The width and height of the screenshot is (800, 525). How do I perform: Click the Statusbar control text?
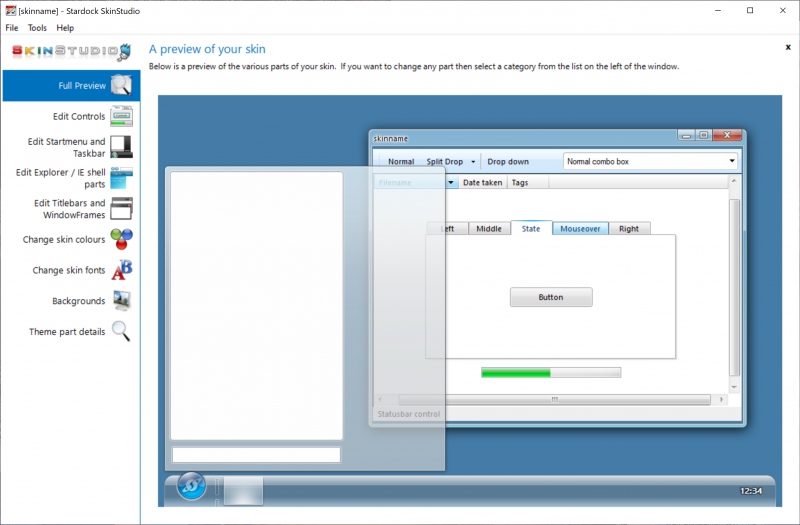(409, 414)
